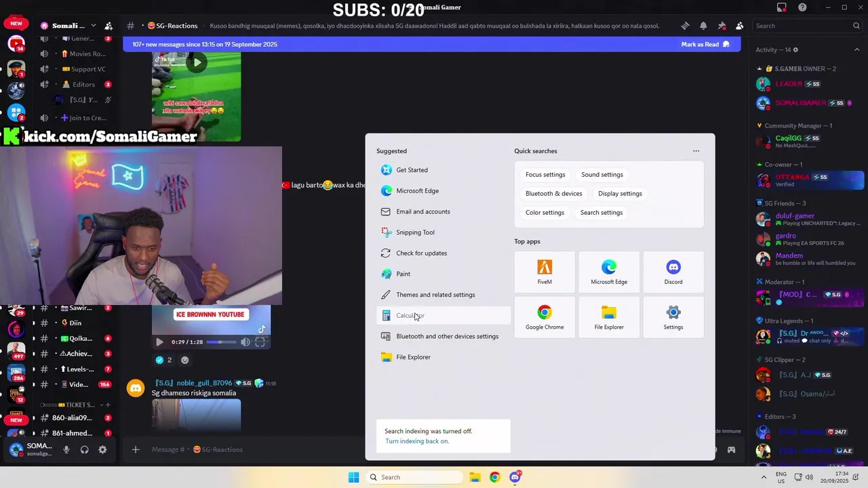
Task: Click the Discord search box
Action: tap(808, 26)
